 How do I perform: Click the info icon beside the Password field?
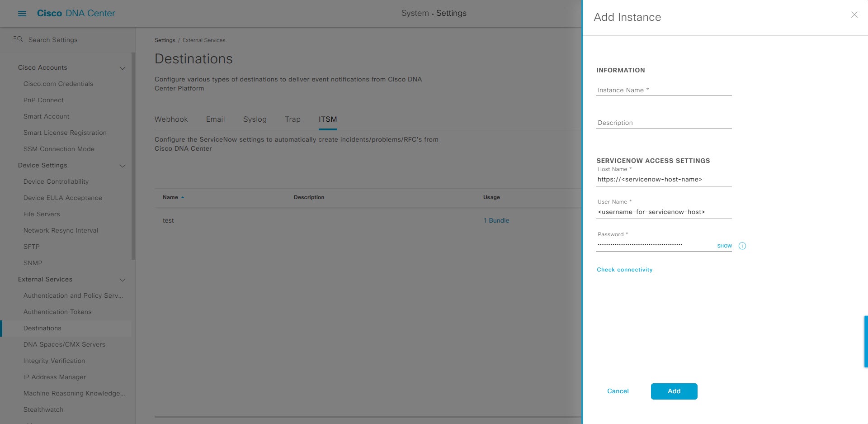[x=742, y=246]
